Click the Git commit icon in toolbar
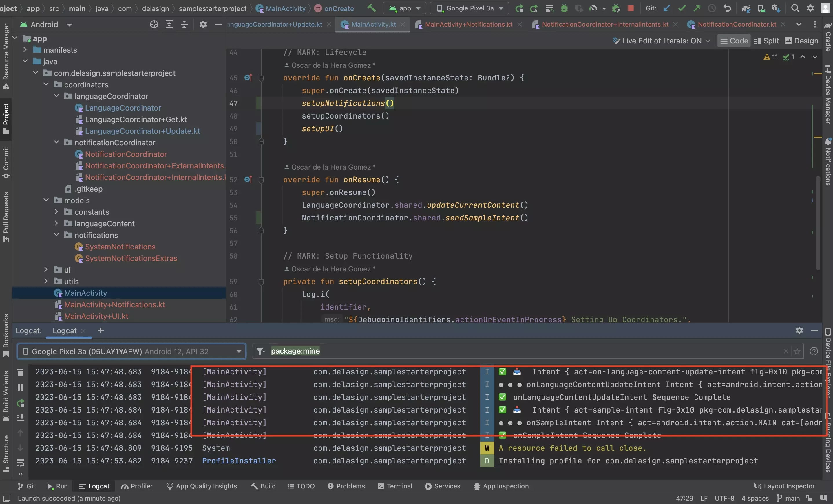This screenshot has height=504, width=833. [681, 8]
